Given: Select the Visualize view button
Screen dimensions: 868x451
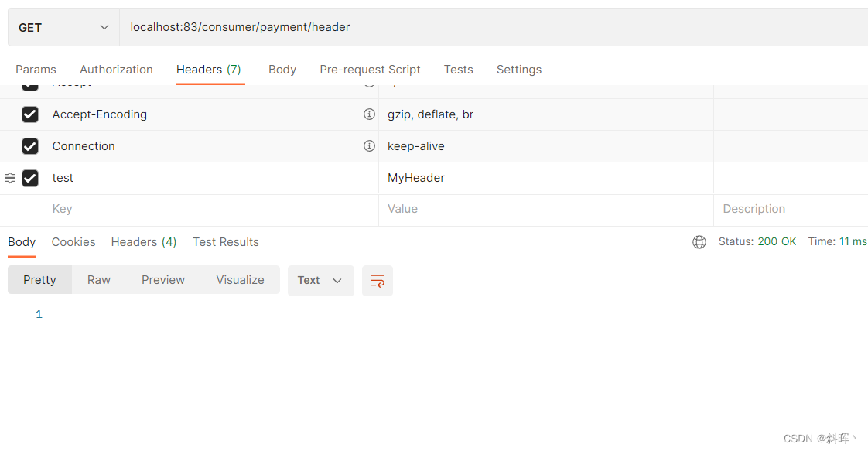Looking at the screenshot, I should click(240, 279).
